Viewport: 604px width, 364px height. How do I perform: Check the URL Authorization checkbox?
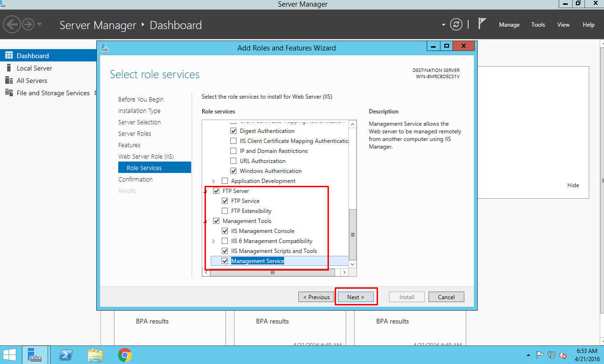[234, 161]
